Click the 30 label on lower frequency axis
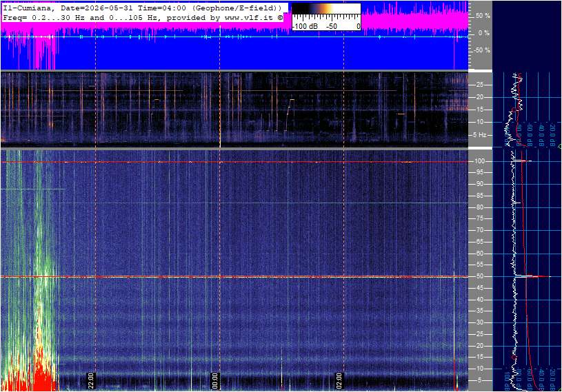Image resolution: width=562 pixels, height=392 pixels. [479, 322]
